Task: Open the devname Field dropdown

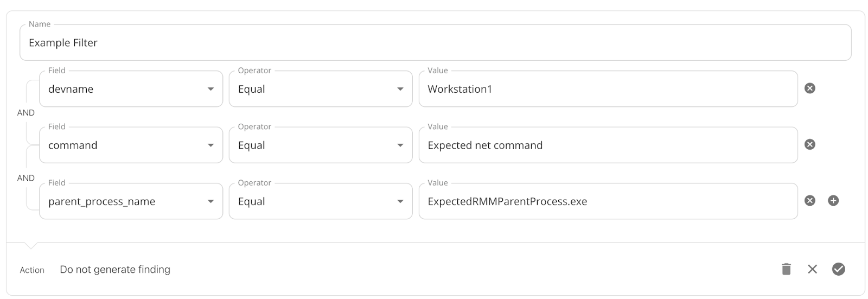Action: [131, 89]
